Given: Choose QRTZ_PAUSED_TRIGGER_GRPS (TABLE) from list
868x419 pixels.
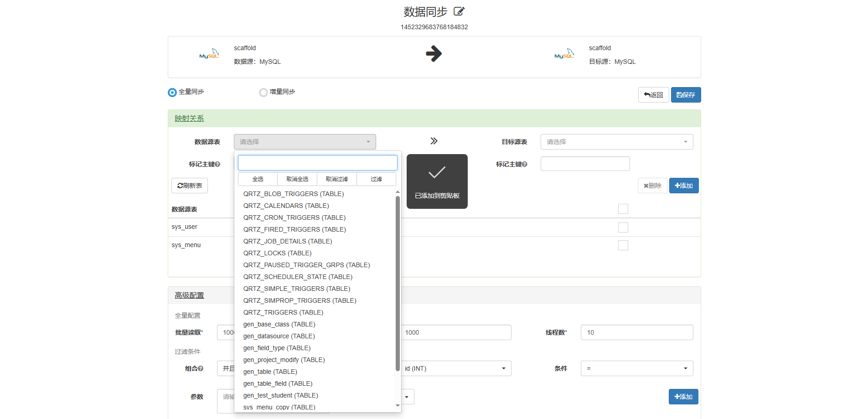Looking at the screenshot, I should [315, 265].
